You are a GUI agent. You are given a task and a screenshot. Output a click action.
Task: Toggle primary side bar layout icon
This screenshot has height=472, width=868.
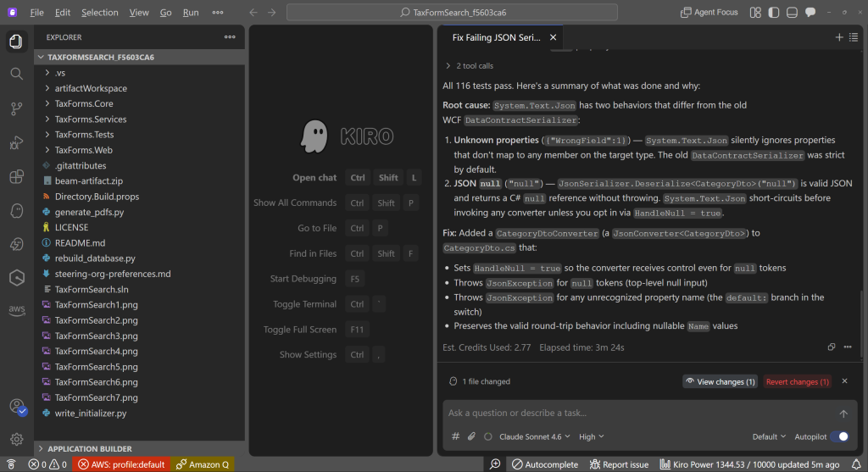774,12
